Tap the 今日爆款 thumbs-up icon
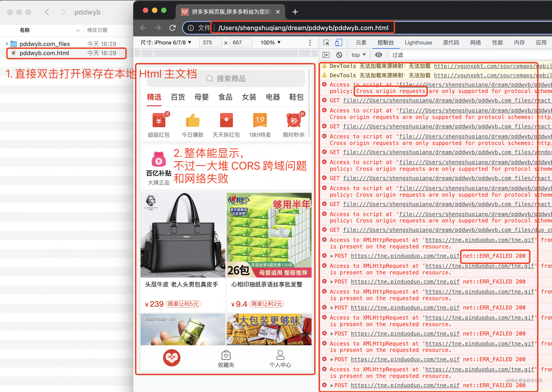 point(193,120)
